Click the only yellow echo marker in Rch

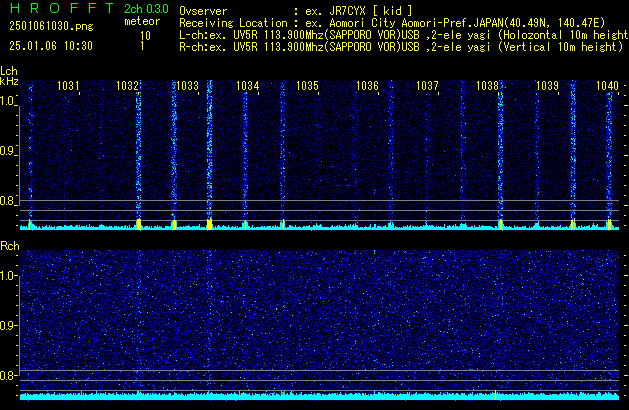point(495,395)
